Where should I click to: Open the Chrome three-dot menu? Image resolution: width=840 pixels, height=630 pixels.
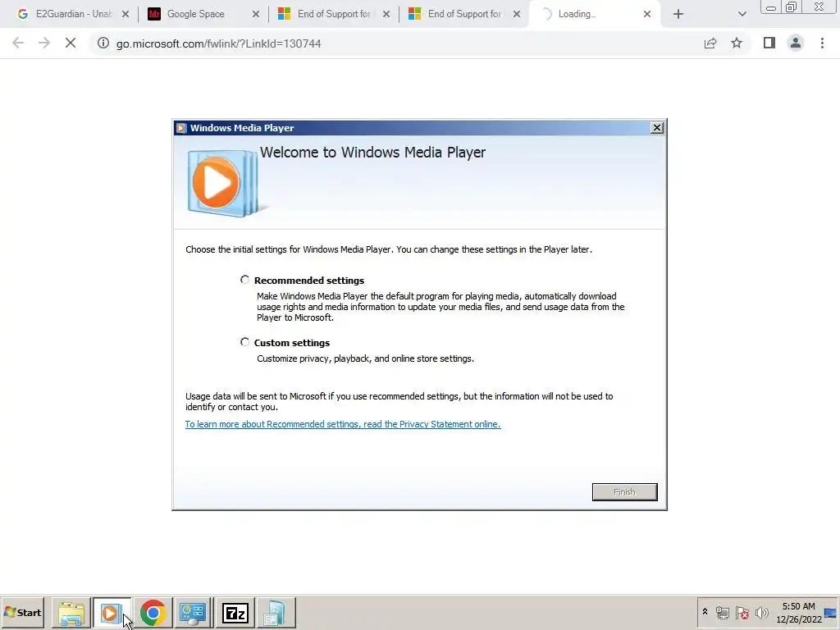pos(822,43)
